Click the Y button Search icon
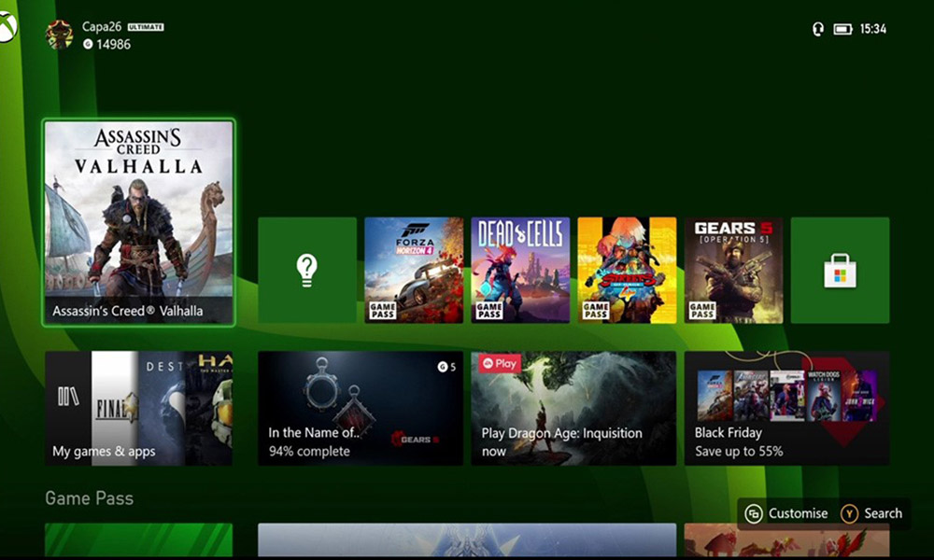The image size is (934, 560). tap(849, 513)
